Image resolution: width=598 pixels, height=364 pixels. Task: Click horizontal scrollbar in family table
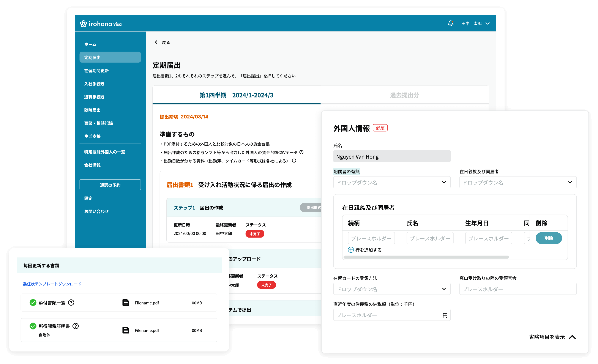[426, 257]
